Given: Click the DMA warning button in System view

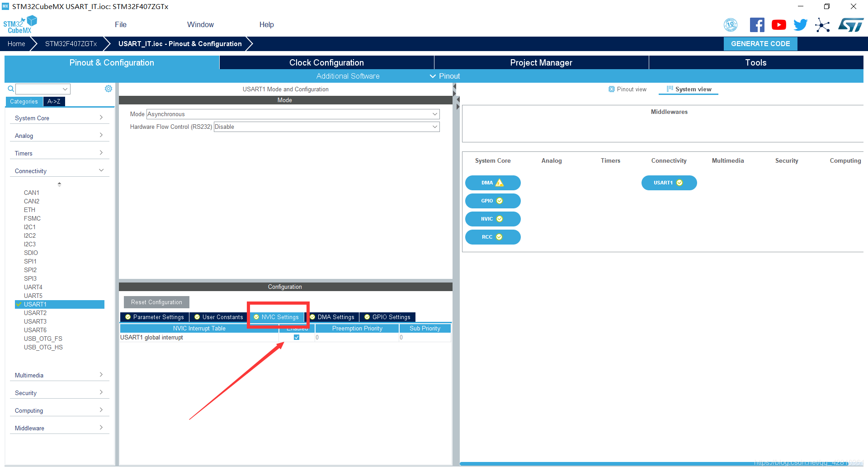Looking at the screenshot, I should pyautogui.click(x=493, y=183).
